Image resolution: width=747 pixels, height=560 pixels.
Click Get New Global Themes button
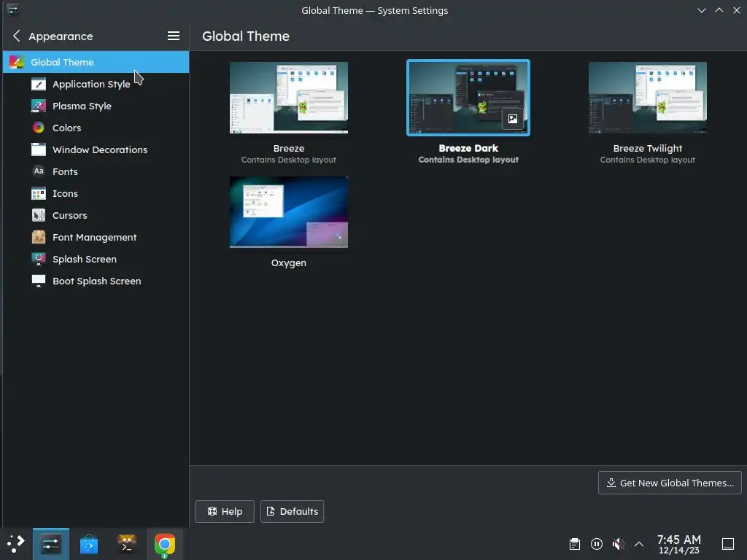pyautogui.click(x=670, y=483)
